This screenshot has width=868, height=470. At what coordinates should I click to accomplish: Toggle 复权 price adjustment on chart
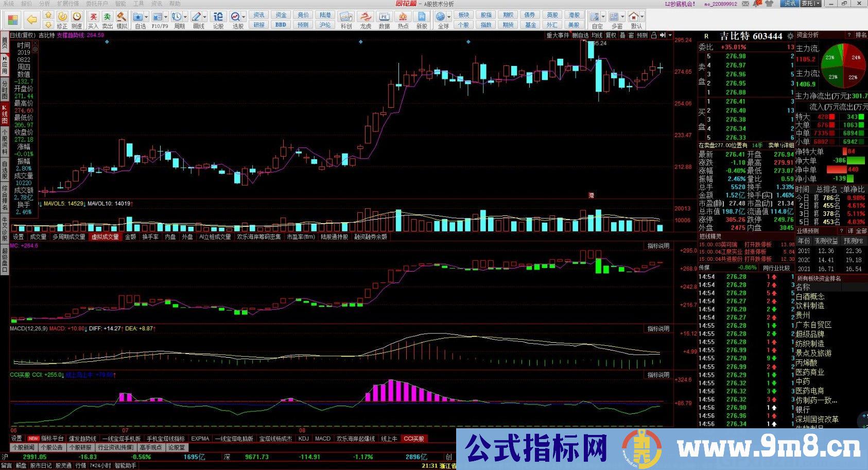611,35
